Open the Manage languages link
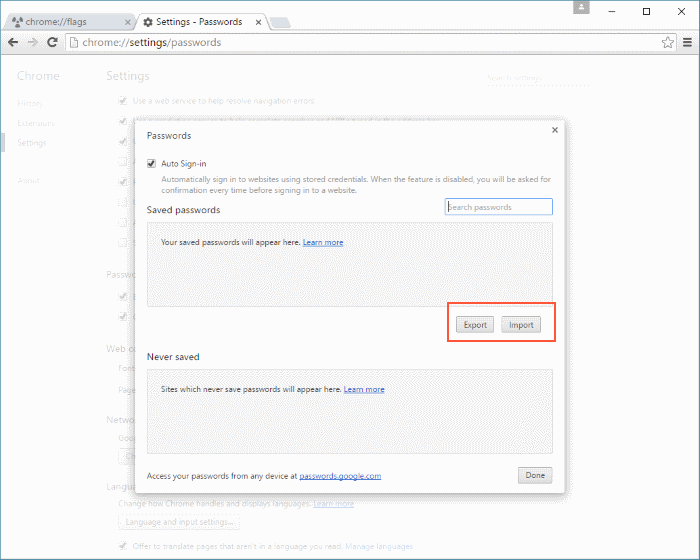The image size is (700, 560). (x=379, y=546)
